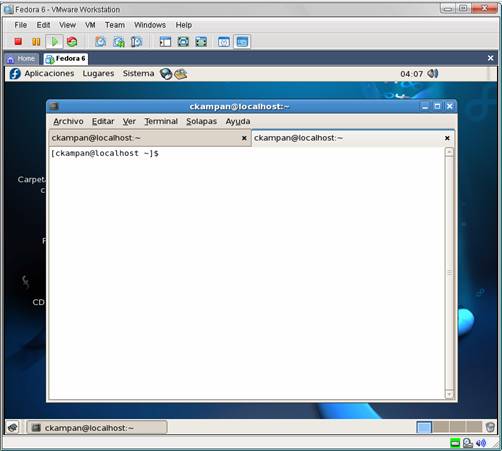Click the volume speaker icon next to the clock
Viewport: 502px width, 451px height.
[x=433, y=73]
